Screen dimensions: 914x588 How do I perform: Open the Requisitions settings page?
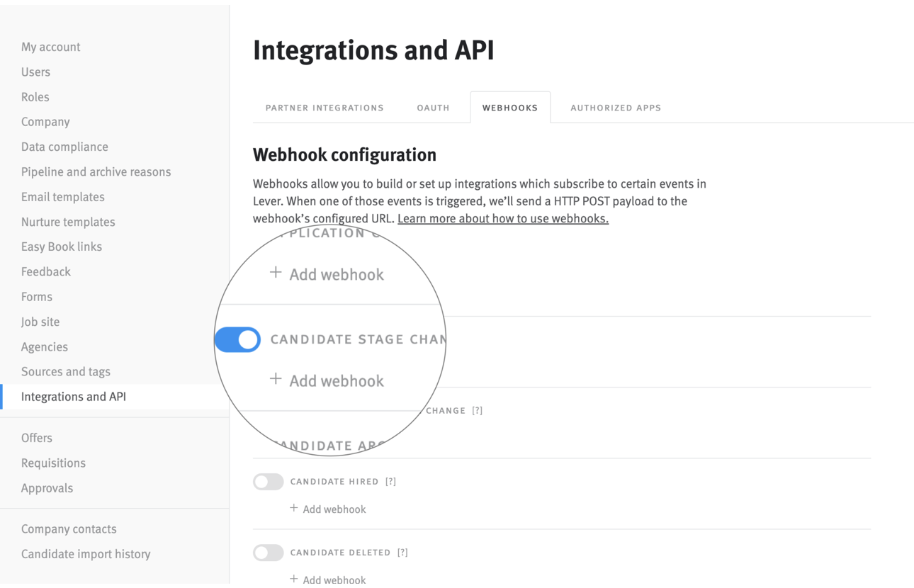pos(53,463)
